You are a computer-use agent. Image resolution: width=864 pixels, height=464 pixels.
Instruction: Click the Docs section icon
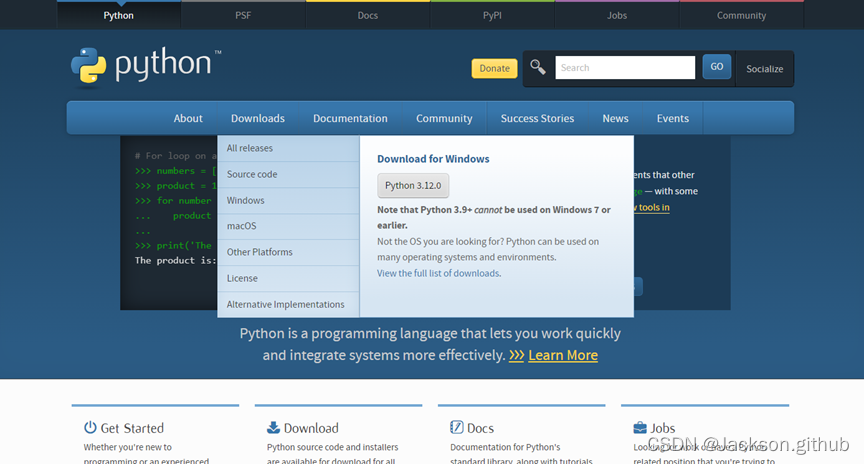click(456, 428)
